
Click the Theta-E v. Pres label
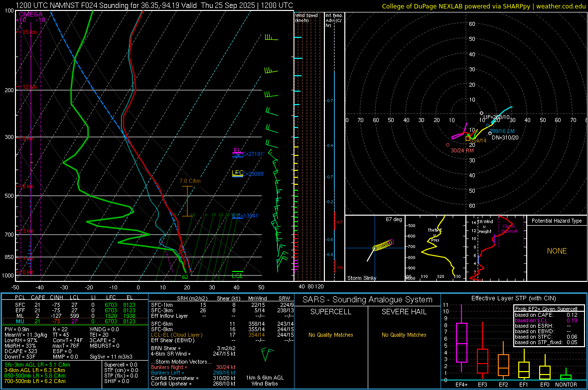435,235
